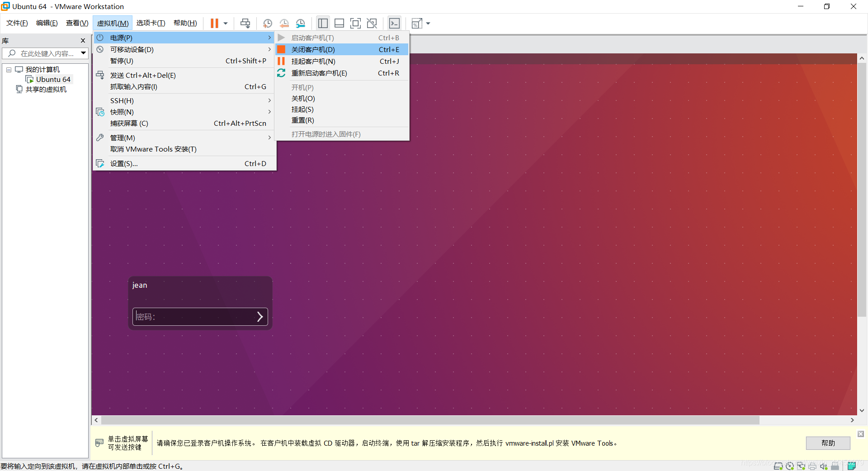Viewport: 868px width, 471px height.
Task: Click the send Ctrl+Alt+Del toolbar icon
Action: [x=245, y=23]
